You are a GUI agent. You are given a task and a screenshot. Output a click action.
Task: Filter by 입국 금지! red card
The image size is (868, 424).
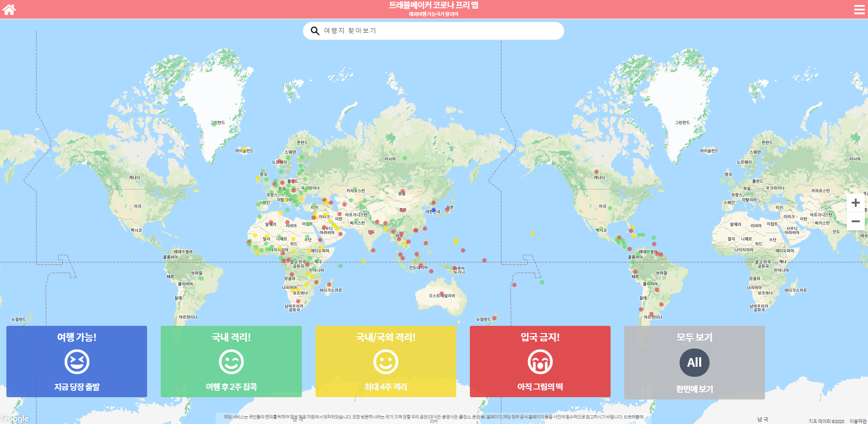click(540, 361)
